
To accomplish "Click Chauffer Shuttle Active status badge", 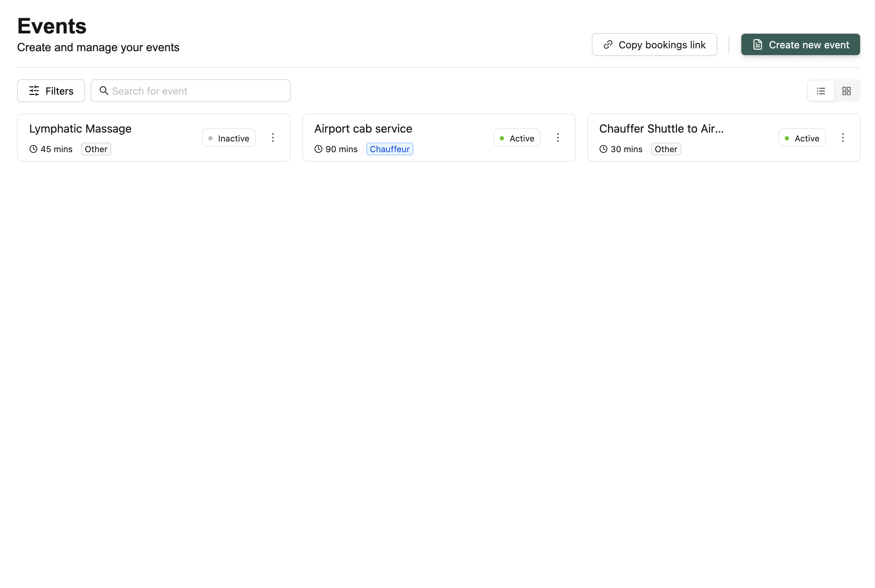I will (801, 138).
